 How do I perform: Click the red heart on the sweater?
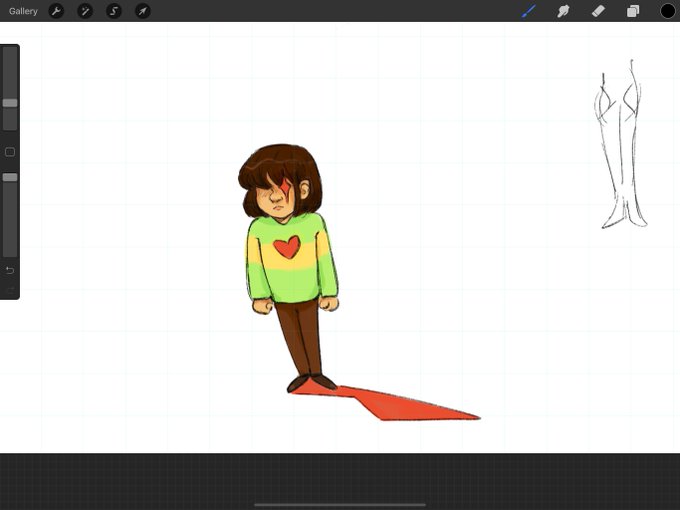pyautogui.click(x=287, y=247)
